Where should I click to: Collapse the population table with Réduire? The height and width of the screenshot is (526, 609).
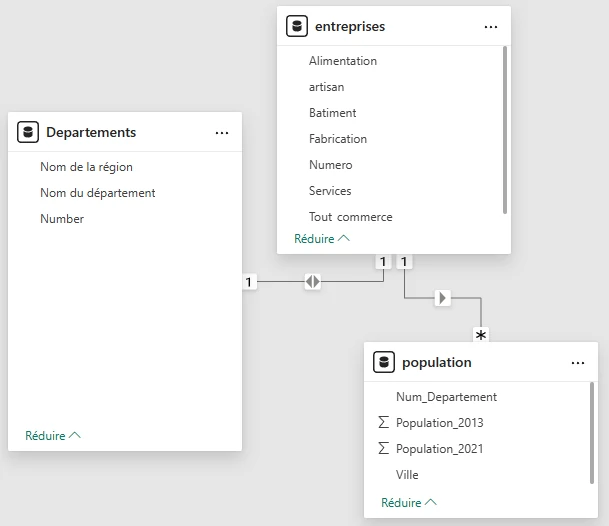click(409, 502)
